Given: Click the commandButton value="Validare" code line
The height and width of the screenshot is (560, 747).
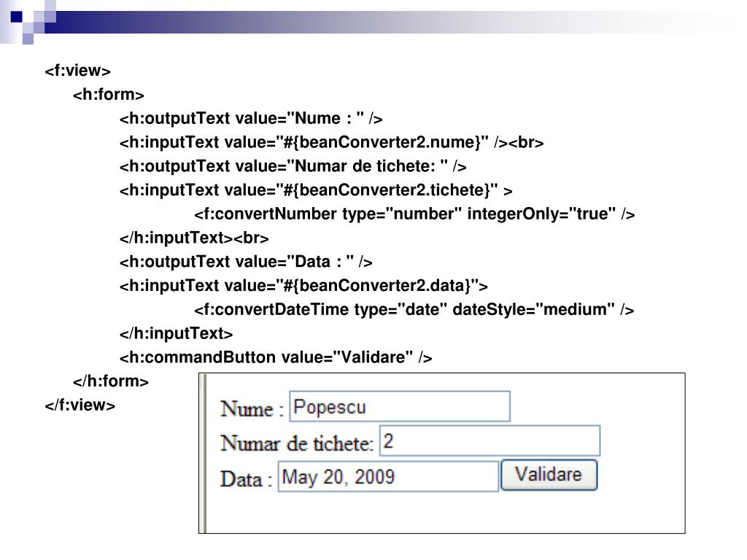Looking at the screenshot, I should [x=276, y=357].
